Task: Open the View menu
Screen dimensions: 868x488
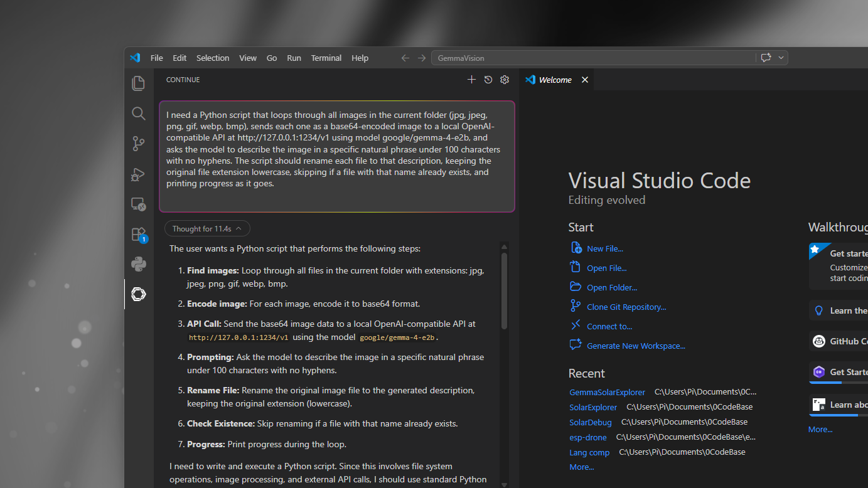Action: (248, 58)
